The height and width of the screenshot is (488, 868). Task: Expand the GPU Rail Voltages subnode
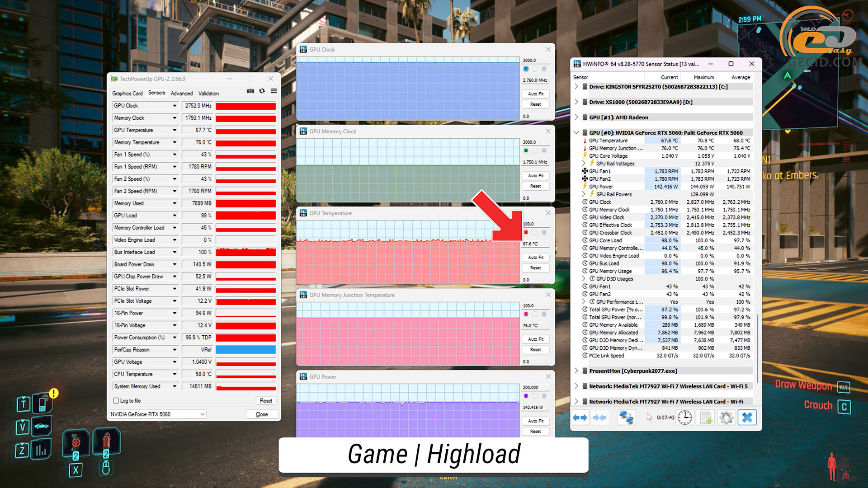(x=584, y=163)
